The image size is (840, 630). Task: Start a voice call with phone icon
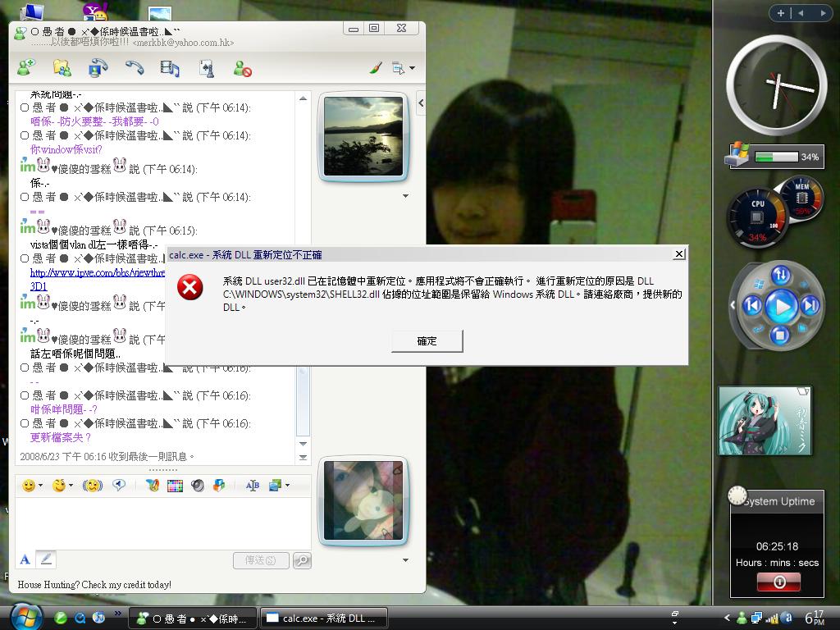coord(135,69)
